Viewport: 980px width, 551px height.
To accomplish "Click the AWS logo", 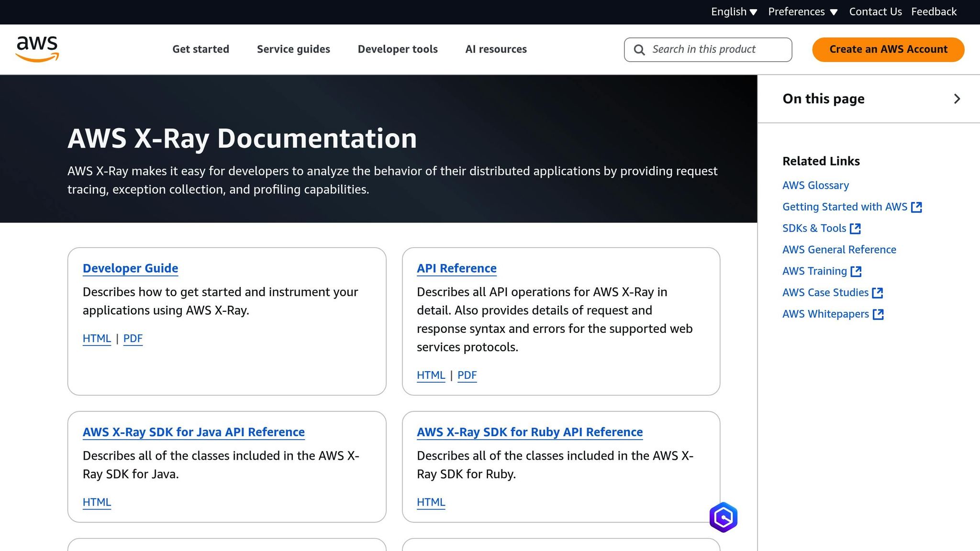I will [37, 49].
